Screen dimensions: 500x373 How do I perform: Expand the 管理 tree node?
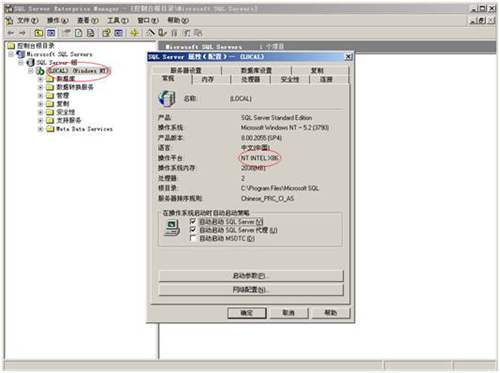[40, 96]
